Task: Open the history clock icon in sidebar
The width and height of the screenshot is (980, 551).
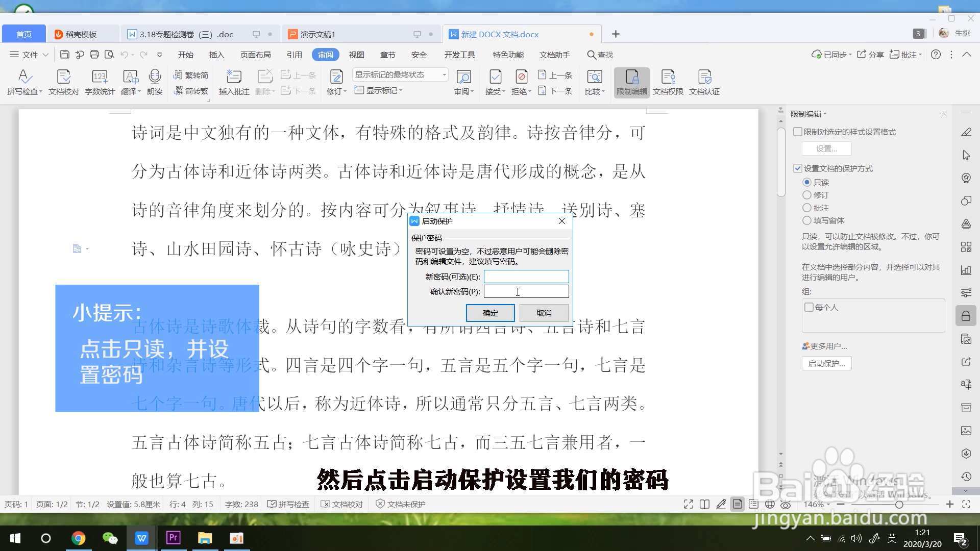Action: click(966, 477)
